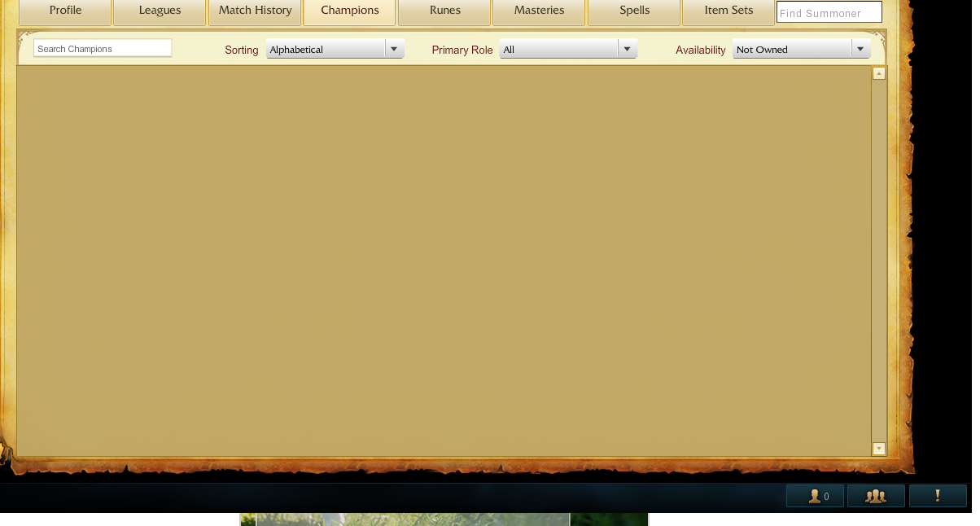980x526 pixels.
Task: Select the Champions tab
Action: click(350, 11)
